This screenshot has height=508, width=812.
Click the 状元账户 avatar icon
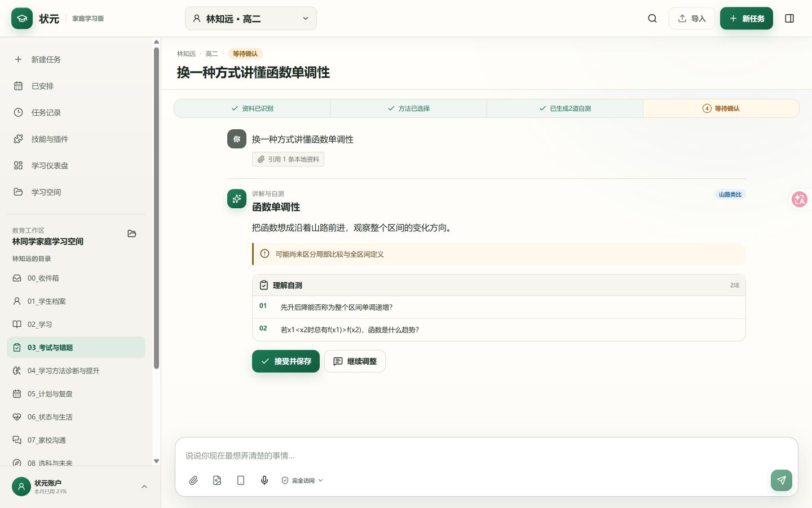[21, 487]
